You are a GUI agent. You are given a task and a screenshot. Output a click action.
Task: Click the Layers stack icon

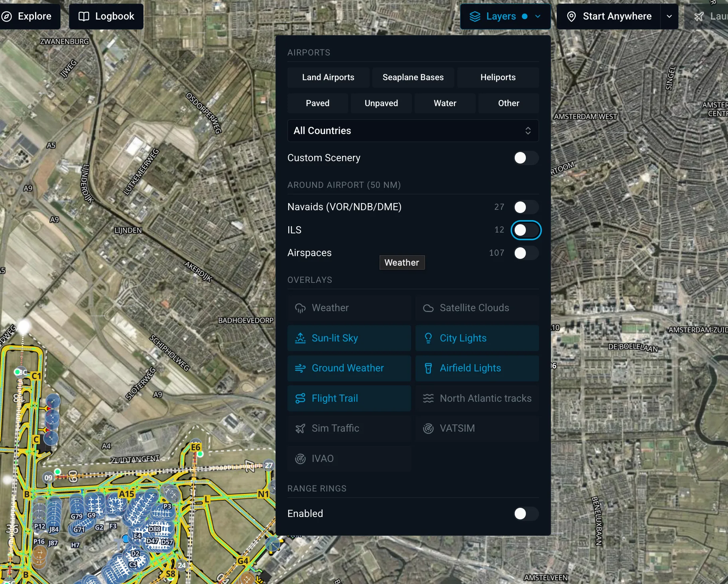pos(475,16)
